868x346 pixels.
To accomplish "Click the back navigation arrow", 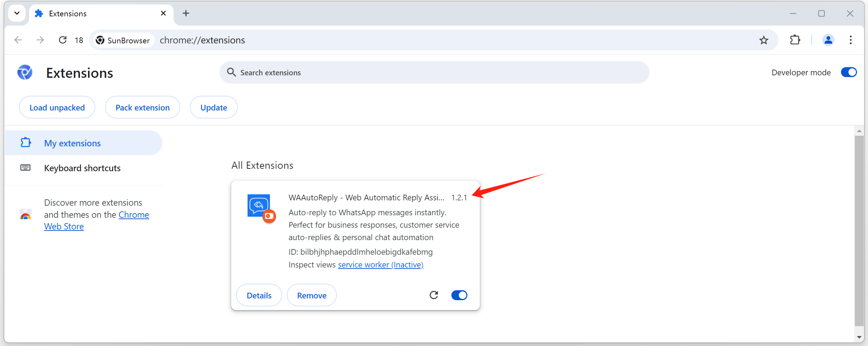I will (x=18, y=40).
